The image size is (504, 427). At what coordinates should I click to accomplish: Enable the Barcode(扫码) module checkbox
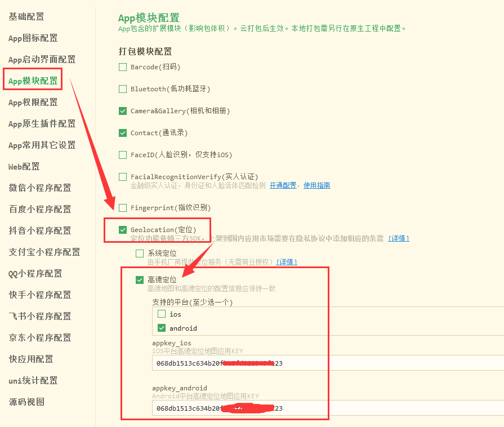pos(123,66)
